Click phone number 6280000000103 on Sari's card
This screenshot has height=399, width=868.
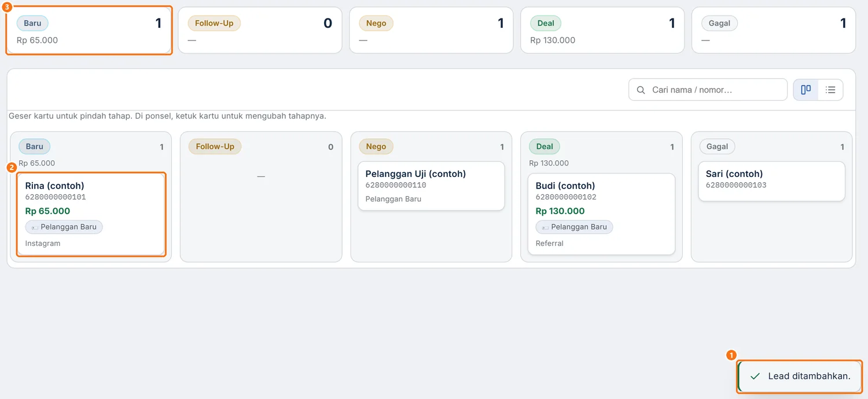pyautogui.click(x=736, y=185)
